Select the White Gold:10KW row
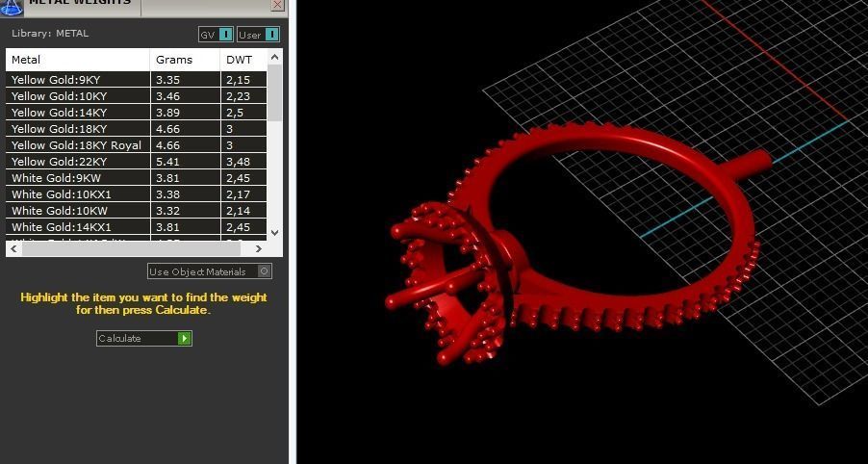 [137, 211]
